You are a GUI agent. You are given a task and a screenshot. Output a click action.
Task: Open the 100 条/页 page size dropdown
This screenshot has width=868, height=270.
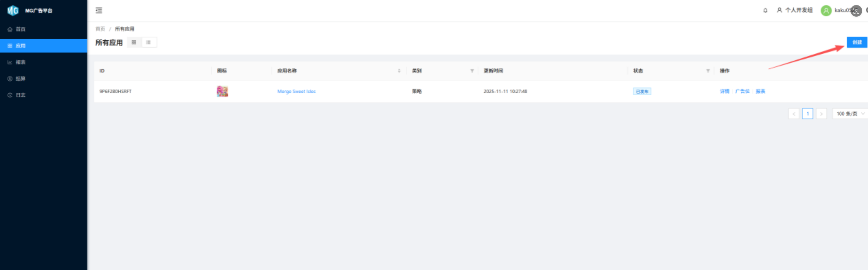click(850, 114)
